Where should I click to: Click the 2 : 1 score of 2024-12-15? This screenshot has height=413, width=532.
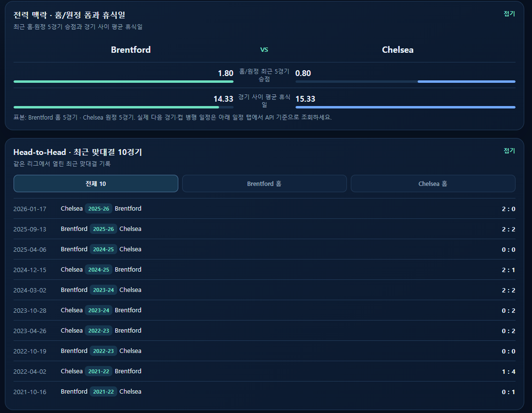click(x=509, y=270)
